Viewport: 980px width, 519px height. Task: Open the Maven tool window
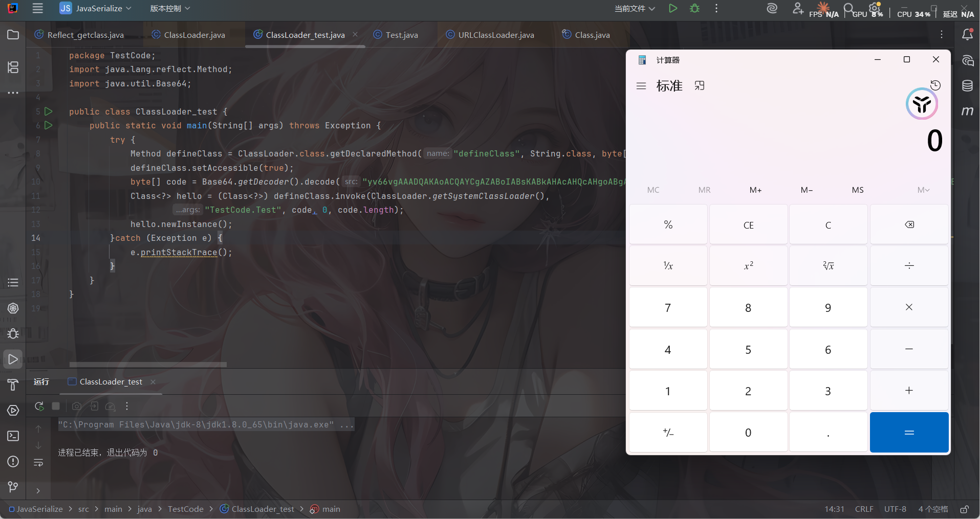tap(967, 111)
